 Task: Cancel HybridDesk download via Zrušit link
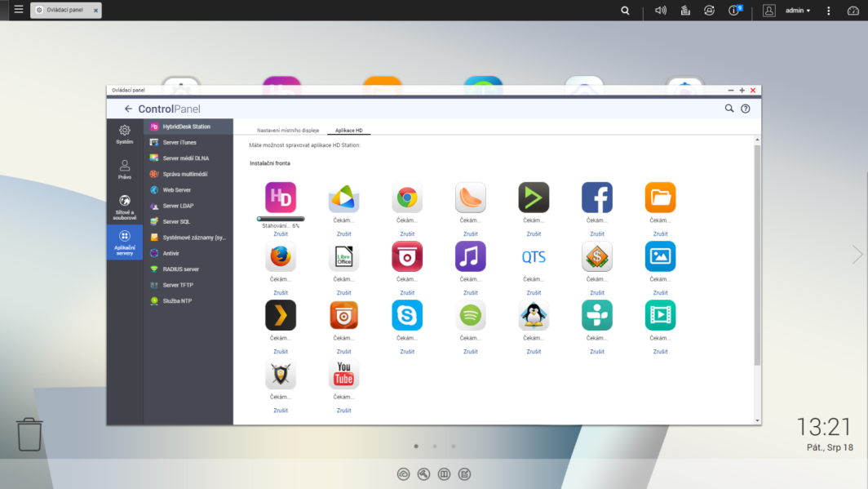(281, 233)
